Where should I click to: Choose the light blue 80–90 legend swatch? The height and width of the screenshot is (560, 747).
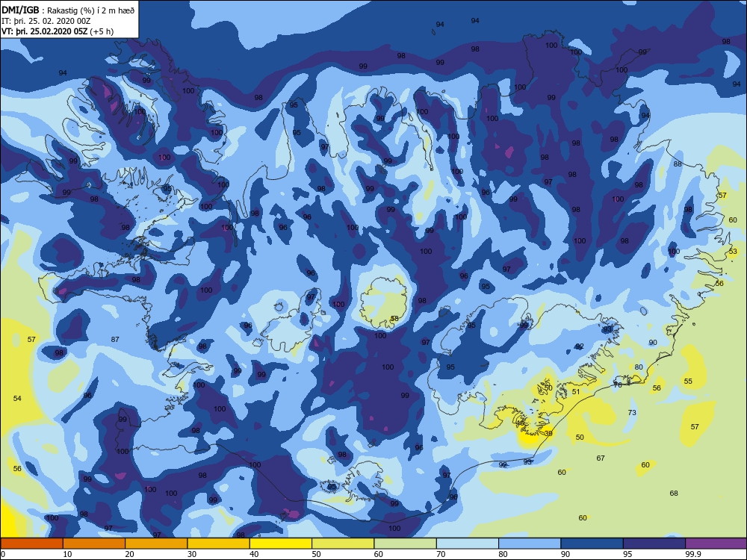[530, 544]
